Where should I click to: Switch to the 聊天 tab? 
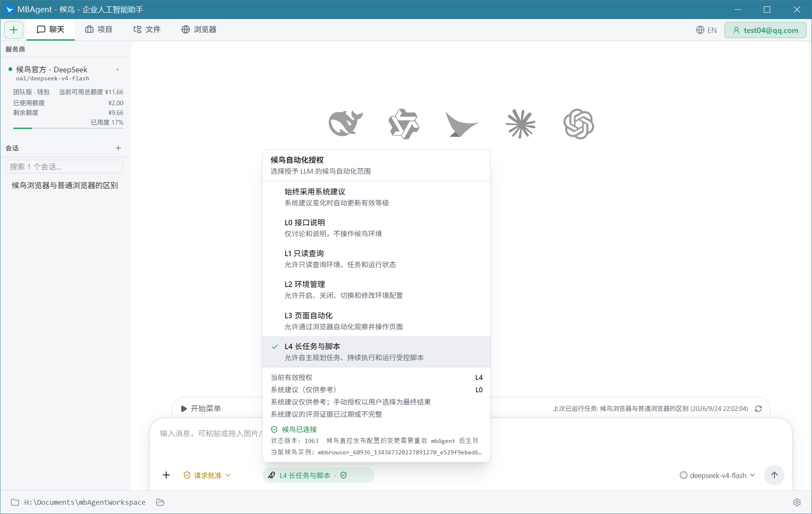coord(51,30)
